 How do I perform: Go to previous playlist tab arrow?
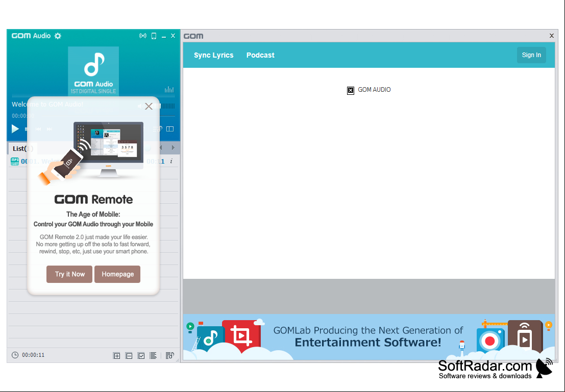point(161,148)
